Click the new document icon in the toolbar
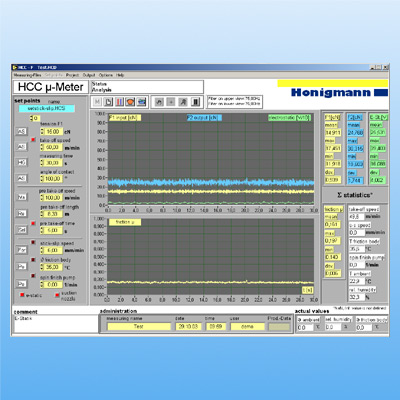Screen dimensions: 400x400 pyautogui.click(x=108, y=102)
